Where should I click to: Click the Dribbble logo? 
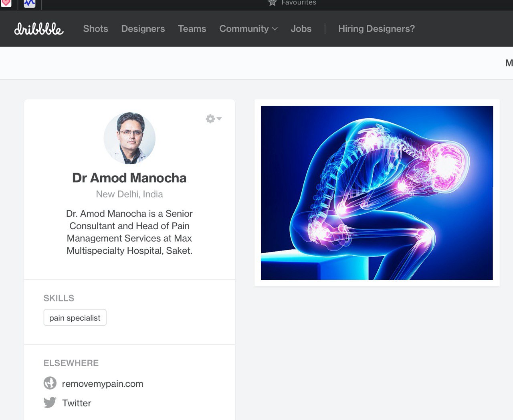click(x=39, y=29)
